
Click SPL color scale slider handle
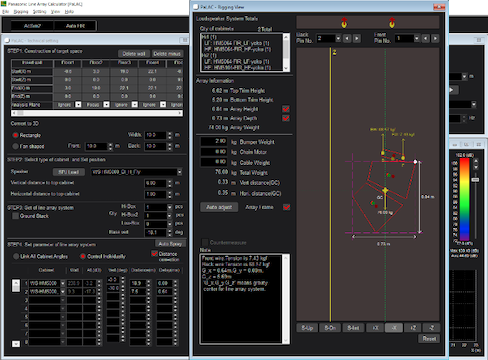click(476, 180)
